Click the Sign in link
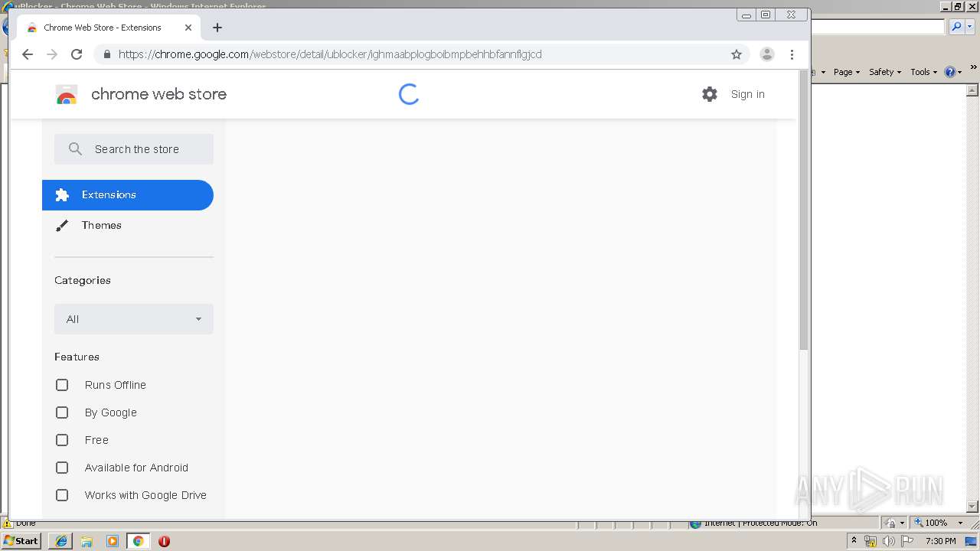This screenshot has width=980, height=551. [x=748, y=94]
